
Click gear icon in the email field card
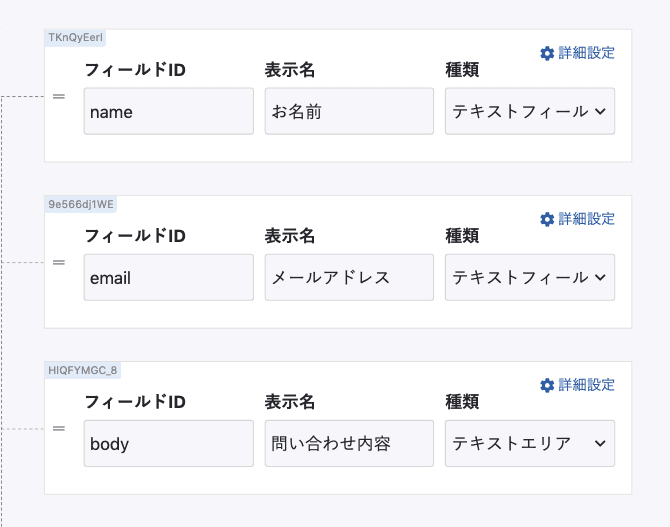tap(546, 219)
